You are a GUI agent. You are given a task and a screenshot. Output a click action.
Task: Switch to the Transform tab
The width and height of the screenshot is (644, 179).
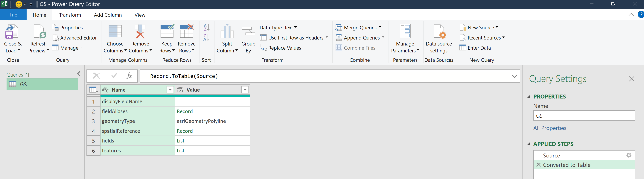pyautogui.click(x=70, y=15)
